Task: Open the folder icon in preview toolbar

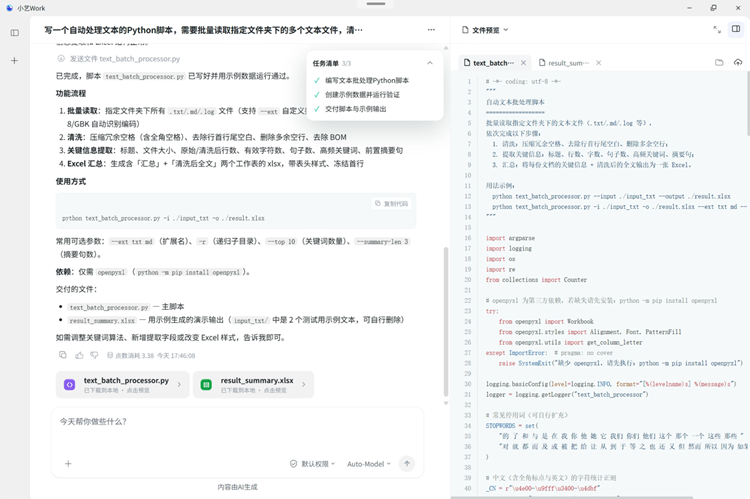Action: point(719,63)
